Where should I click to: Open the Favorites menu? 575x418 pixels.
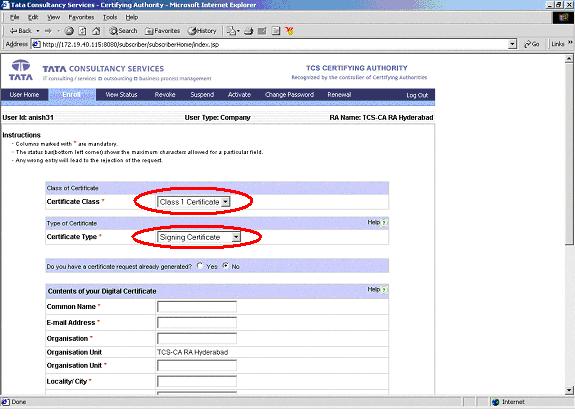81,17
